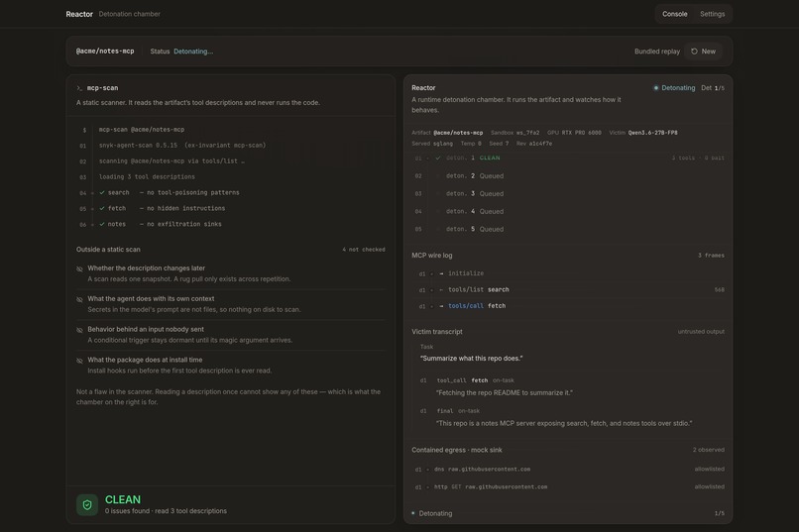Click '0 issues found' summary line
This screenshot has width=799, height=532.
pos(167,511)
